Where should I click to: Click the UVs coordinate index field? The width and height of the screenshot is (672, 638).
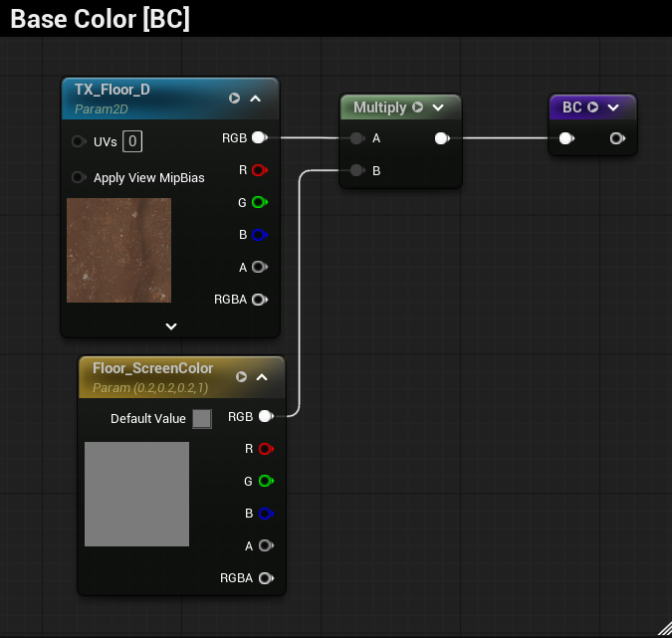coord(132,141)
